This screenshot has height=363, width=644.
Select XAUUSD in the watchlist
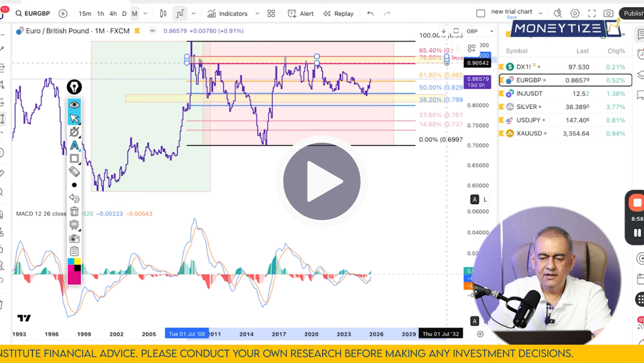click(x=565, y=133)
